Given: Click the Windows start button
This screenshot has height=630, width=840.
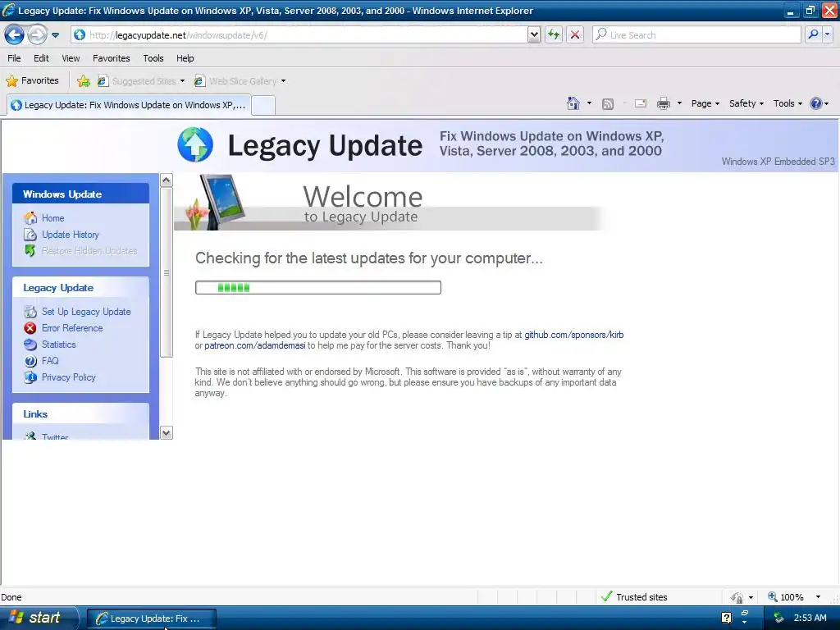Looking at the screenshot, I should (38, 618).
